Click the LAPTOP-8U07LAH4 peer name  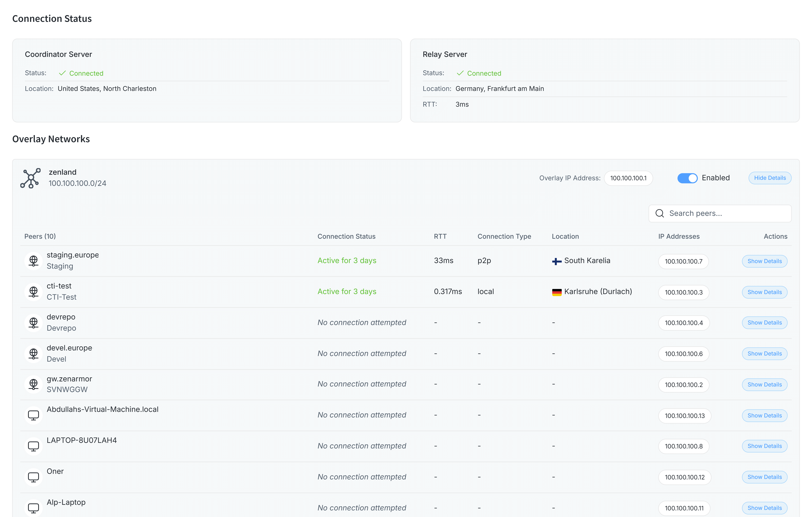point(82,440)
